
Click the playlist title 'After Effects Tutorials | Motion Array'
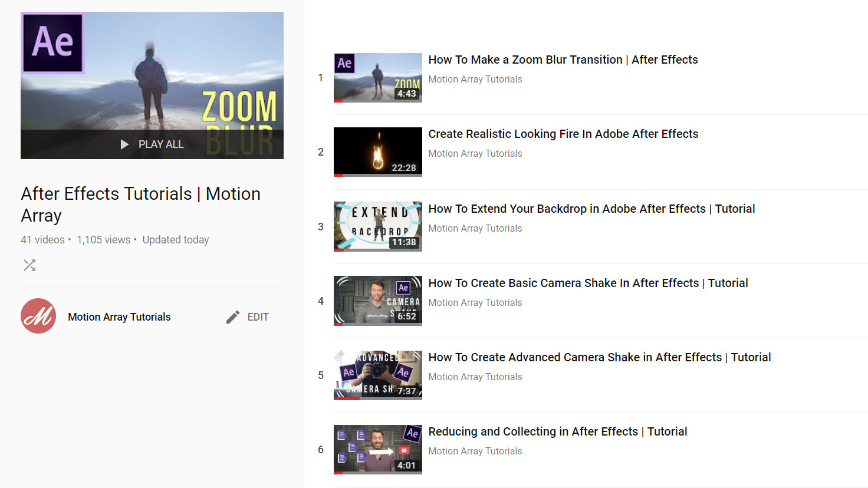140,205
